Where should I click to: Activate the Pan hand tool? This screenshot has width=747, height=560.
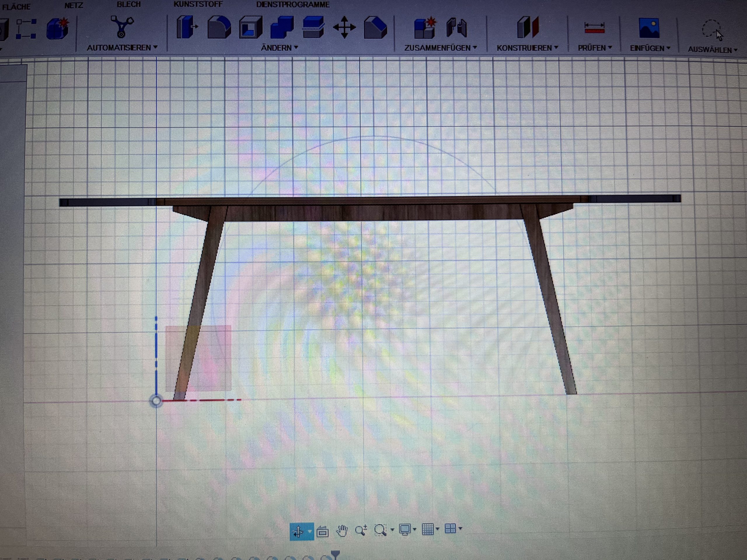pyautogui.click(x=342, y=530)
